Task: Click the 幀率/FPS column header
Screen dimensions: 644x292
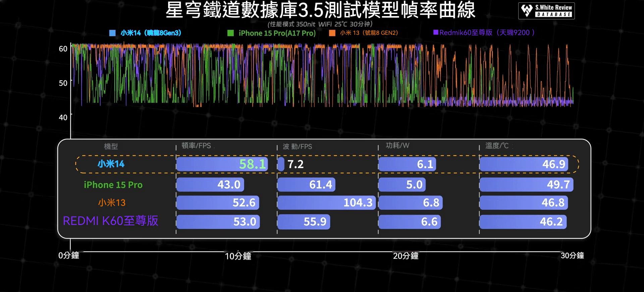Action: pos(196,146)
